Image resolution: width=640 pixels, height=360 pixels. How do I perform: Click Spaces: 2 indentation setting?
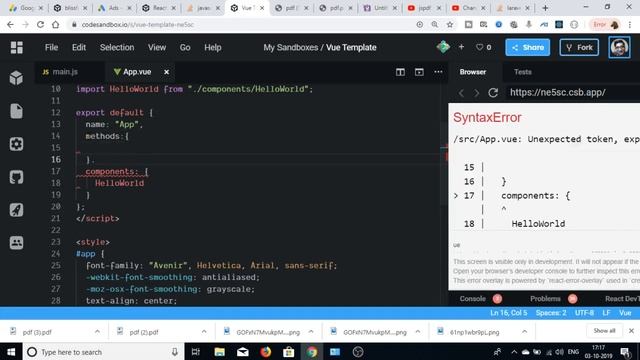coord(551,313)
